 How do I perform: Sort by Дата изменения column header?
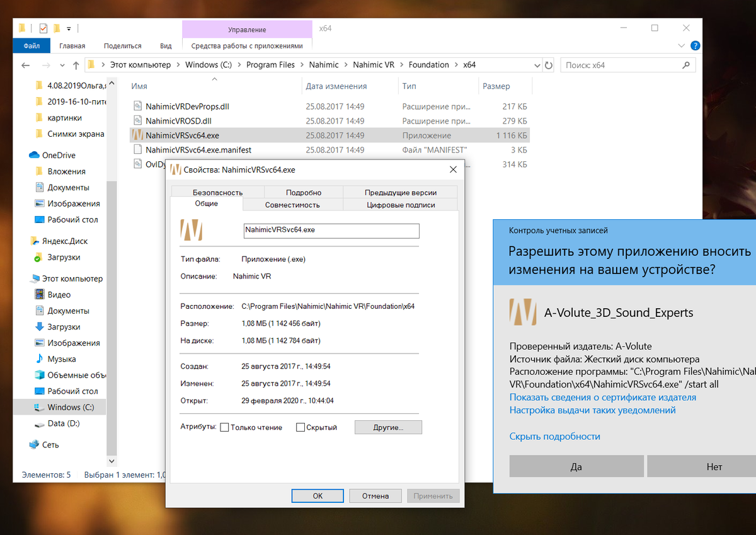pos(336,86)
